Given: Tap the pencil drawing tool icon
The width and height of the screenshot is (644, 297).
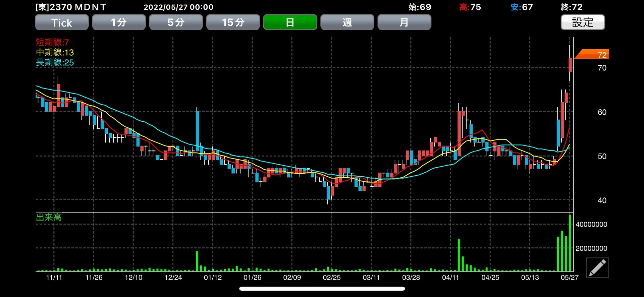Looking at the screenshot, I should (x=597, y=268).
